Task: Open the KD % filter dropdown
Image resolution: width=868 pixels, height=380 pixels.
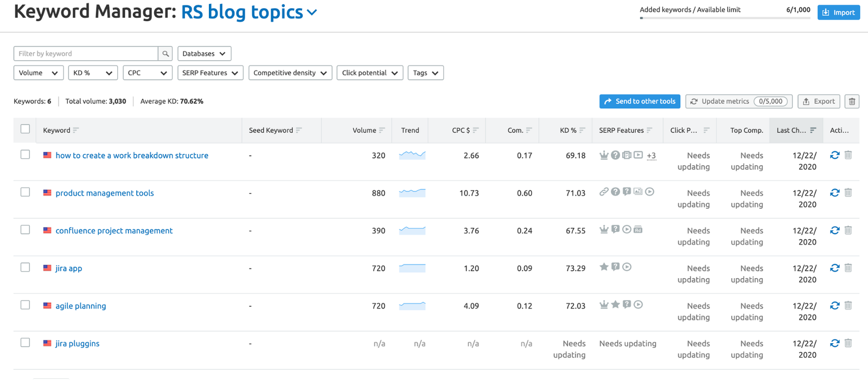Action: coord(93,73)
